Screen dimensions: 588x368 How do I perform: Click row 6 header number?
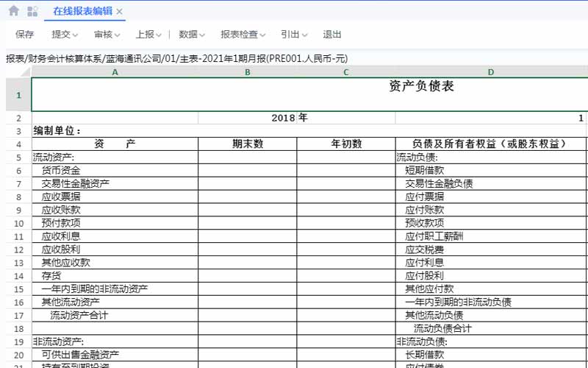click(18, 171)
